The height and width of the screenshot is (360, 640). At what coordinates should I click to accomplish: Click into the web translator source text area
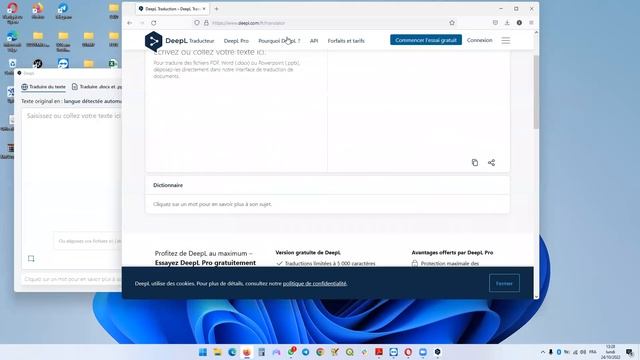[236, 110]
